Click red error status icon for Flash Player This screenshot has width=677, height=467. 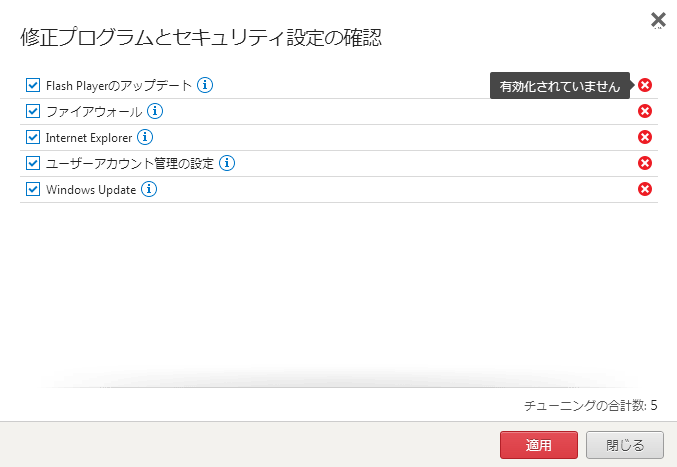click(645, 85)
